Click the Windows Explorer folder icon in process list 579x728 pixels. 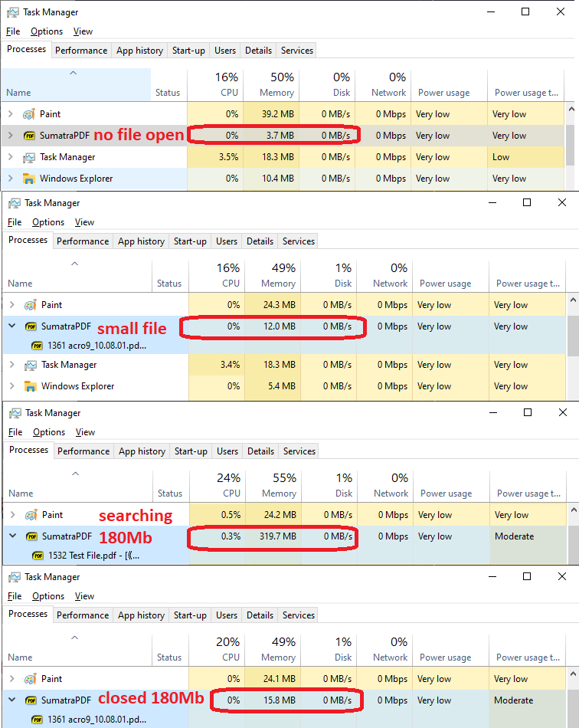point(31,178)
